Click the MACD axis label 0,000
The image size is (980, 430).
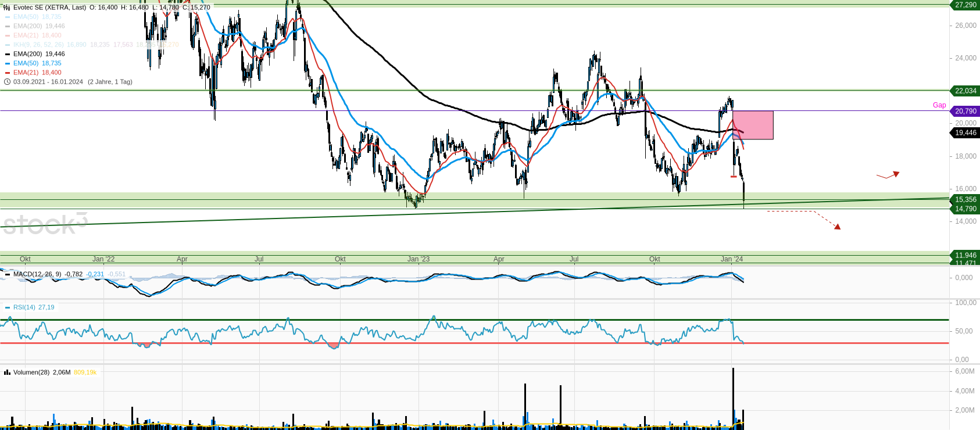tap(964, 278)
